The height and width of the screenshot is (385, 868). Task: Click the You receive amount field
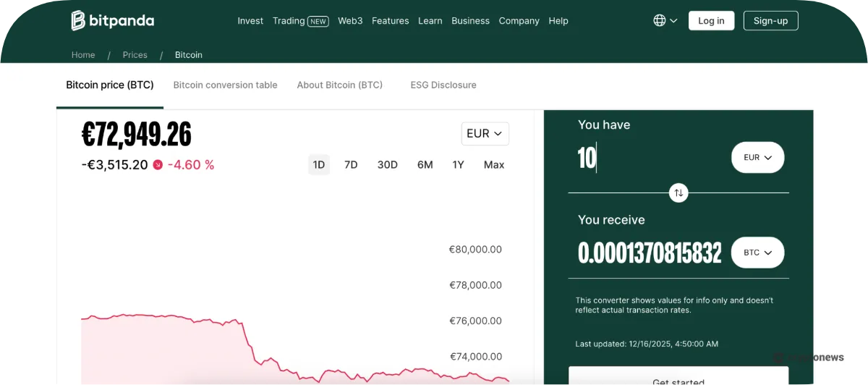pos(650,253)
